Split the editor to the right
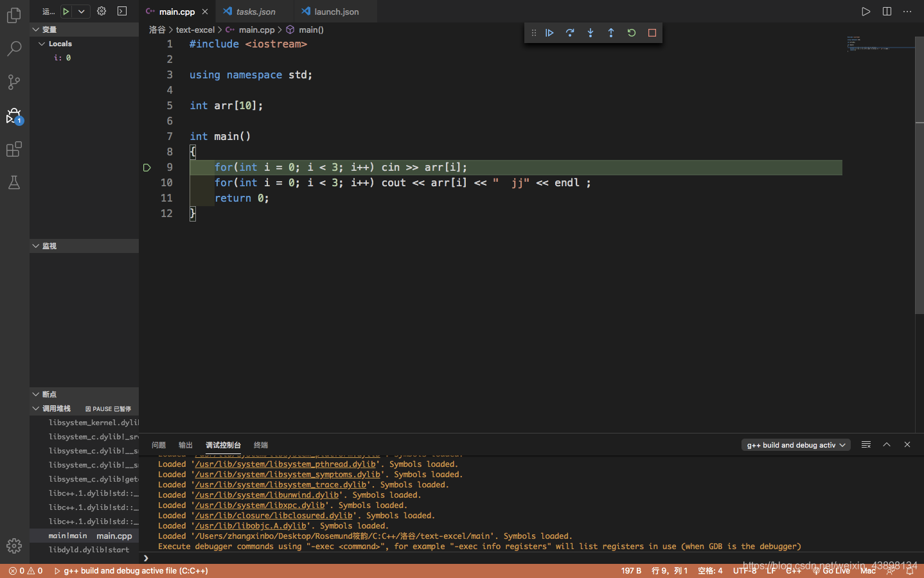 pos(887,12)
